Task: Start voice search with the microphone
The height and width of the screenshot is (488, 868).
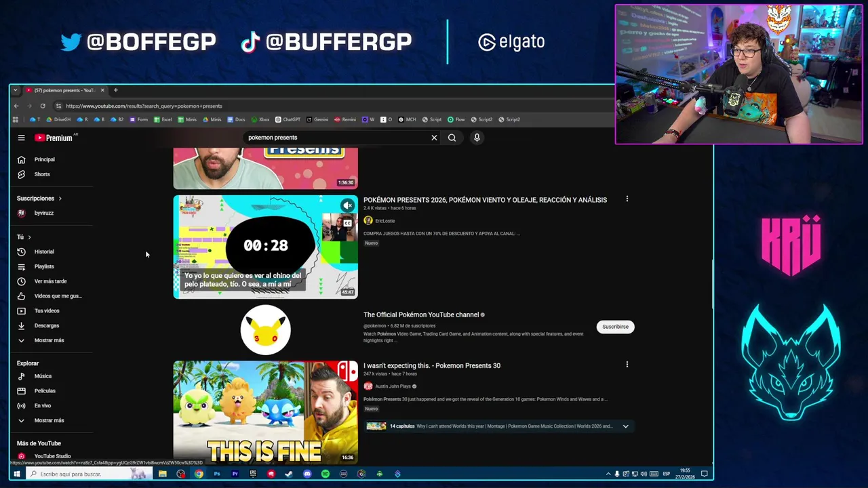Action: tap(477, 138)
